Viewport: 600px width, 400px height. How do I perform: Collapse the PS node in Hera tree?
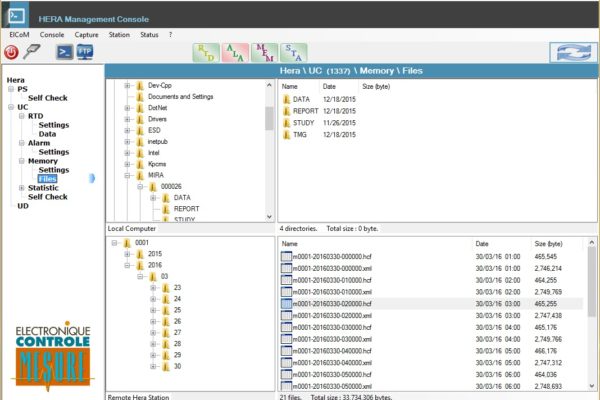click(11, 89)
